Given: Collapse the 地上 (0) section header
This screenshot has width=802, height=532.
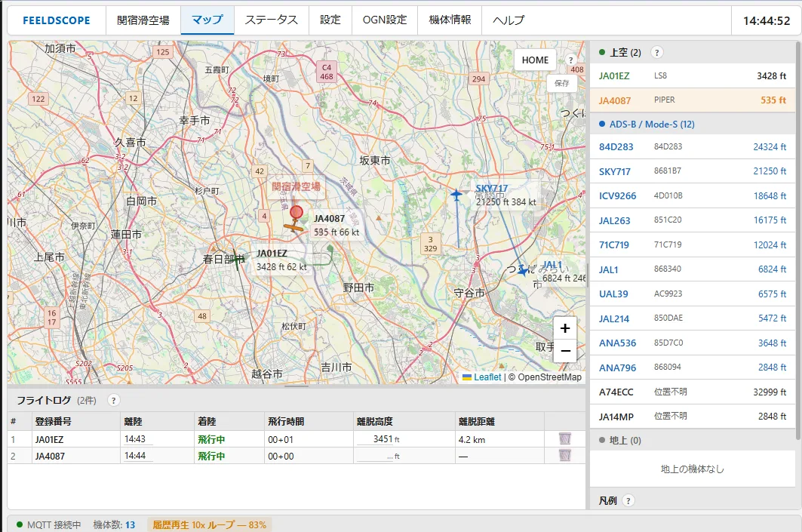Looking at the screenshot, I should click(x=693, y=441).
